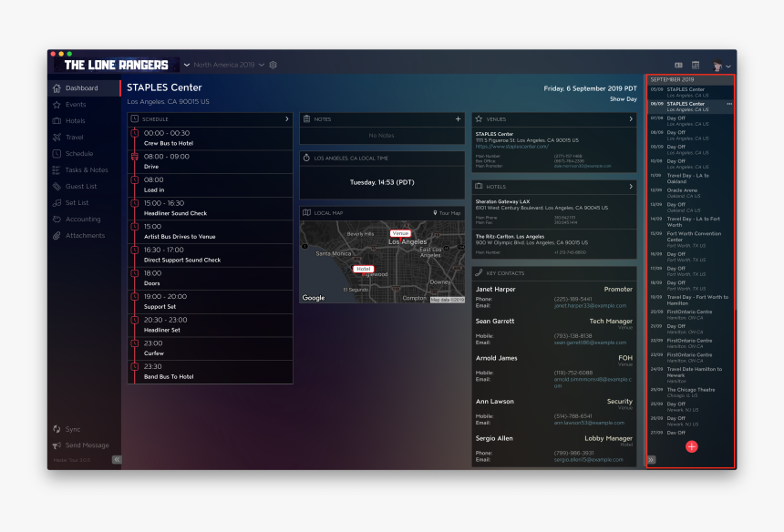
Task: Expand the Schedule panel with its chevron
Action: point(287,119)
